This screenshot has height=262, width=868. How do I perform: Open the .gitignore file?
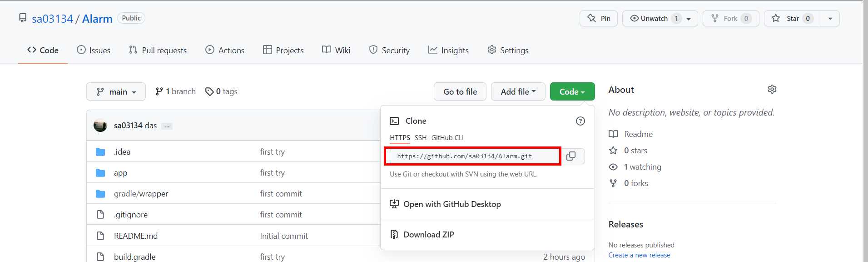(131, 215)
